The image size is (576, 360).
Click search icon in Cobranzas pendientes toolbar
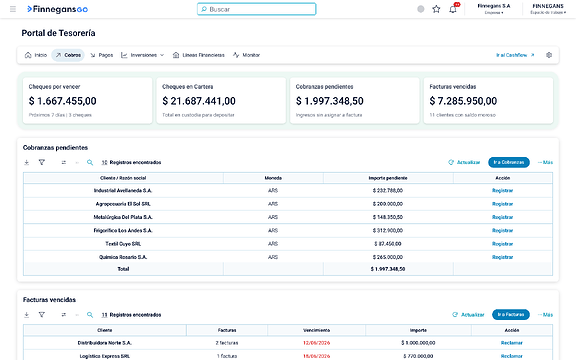pos(90,162)
